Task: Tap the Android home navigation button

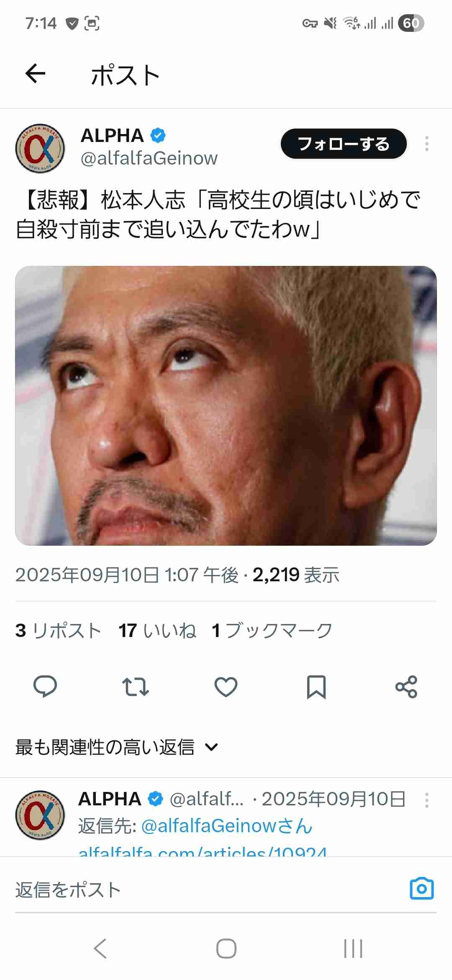Action: [x=226, y=948]
